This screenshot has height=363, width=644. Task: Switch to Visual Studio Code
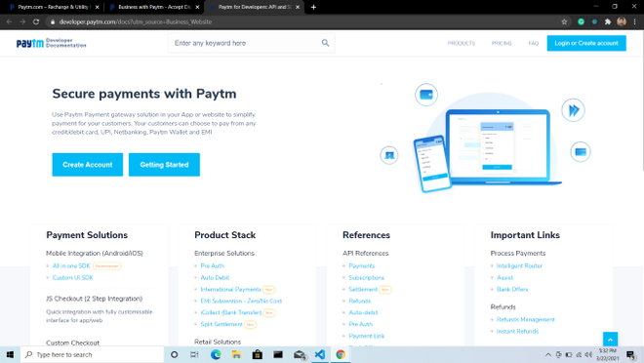click(x=320, y=354)
